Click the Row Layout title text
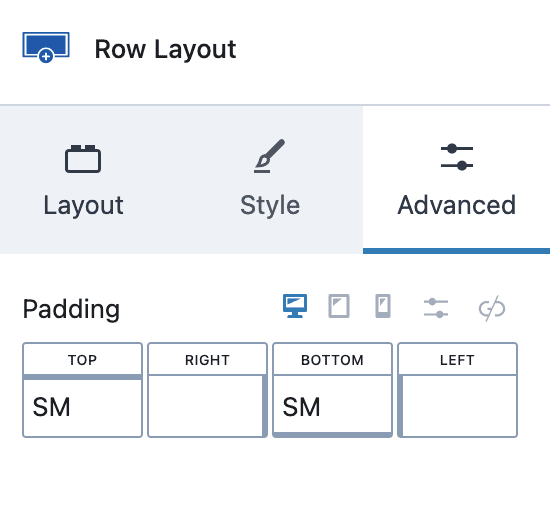Image resolution: width=550 pixels, height=506 pixels. pyautogui.click(x=165, y=49)
